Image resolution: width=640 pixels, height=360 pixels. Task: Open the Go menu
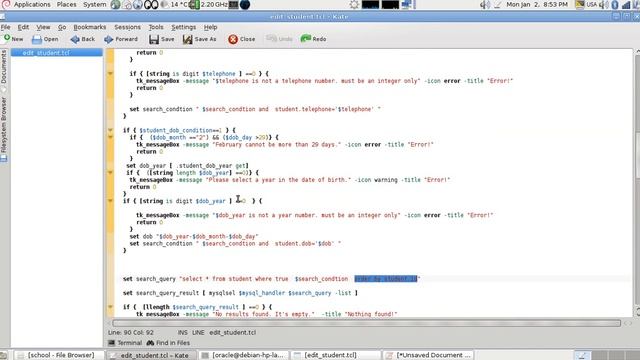[62, 27]
